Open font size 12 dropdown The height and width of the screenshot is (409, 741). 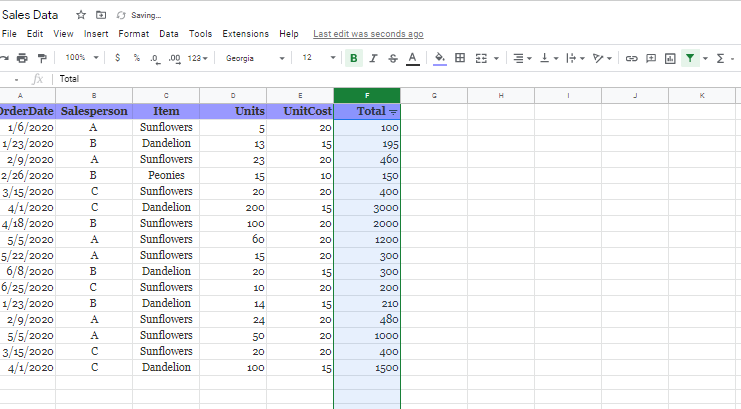[x=319, y=58]
